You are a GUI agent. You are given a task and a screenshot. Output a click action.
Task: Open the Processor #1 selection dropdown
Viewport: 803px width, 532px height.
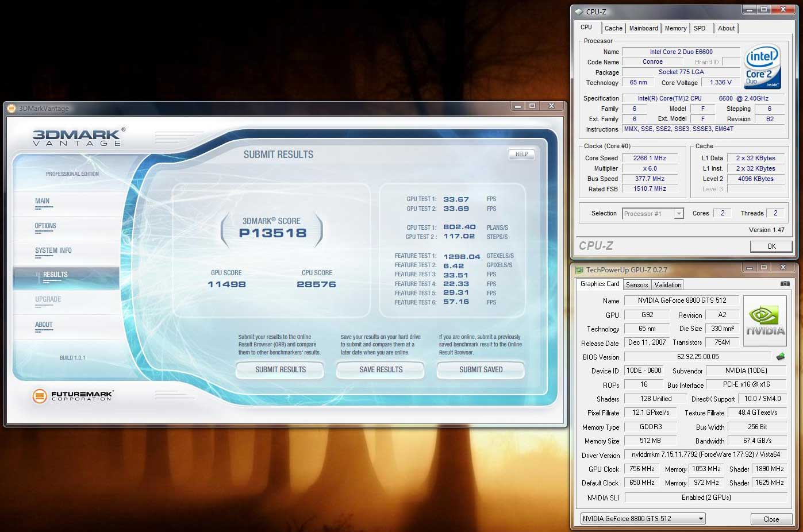pyautogui.click(x=653, y=213)
